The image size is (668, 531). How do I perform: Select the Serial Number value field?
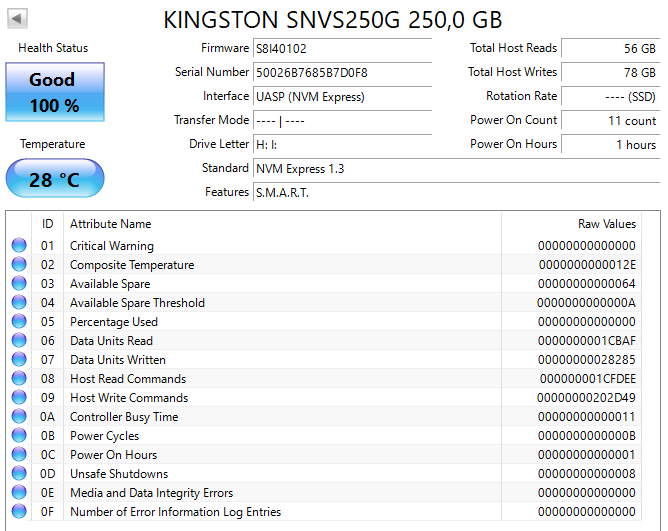[342, 72]
